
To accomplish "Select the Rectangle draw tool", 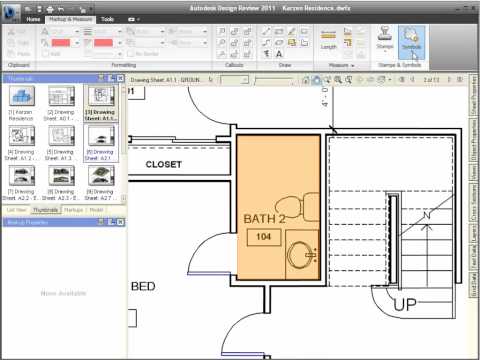I will coord(279,31).
